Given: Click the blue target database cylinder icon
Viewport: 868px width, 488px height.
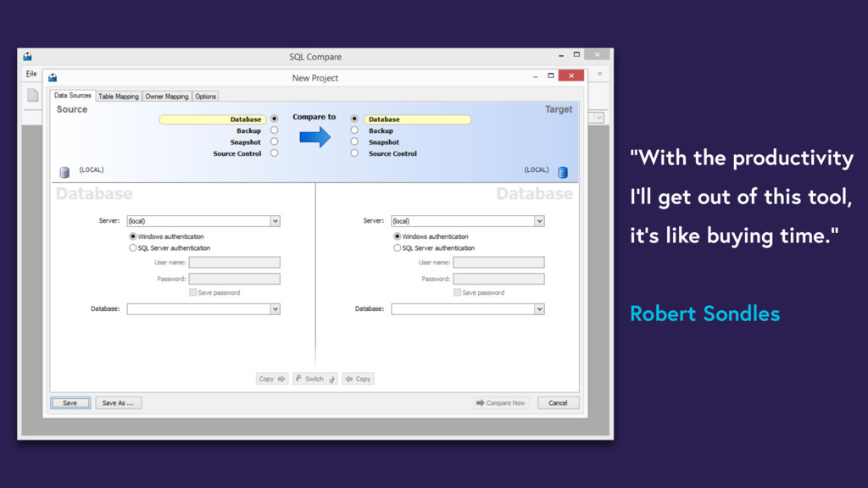Looking at the screenshot, I should click(x=563, y=173).
